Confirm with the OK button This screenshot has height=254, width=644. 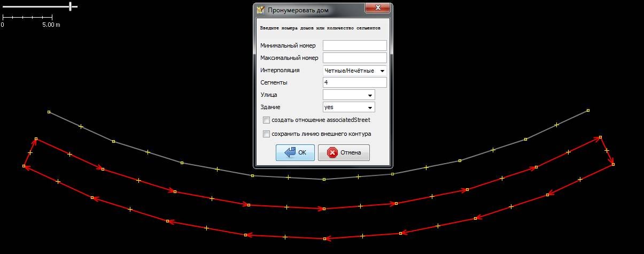[295, 152]
